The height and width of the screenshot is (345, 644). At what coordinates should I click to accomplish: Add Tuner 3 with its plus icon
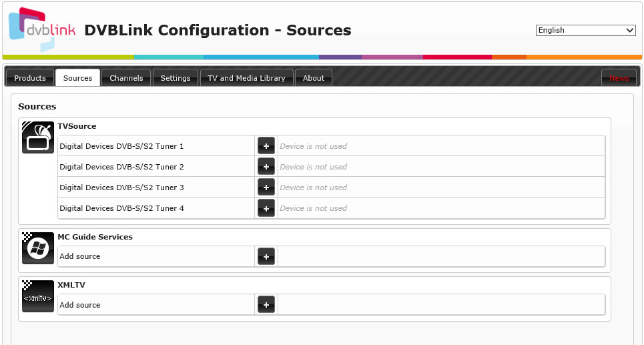click(266, 188)
